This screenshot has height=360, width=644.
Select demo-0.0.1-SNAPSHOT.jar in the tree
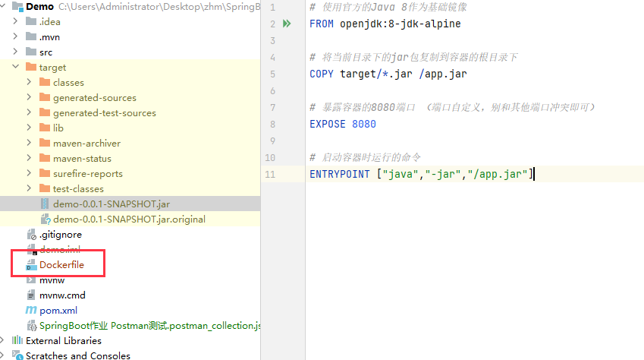[x=112, y=204]
